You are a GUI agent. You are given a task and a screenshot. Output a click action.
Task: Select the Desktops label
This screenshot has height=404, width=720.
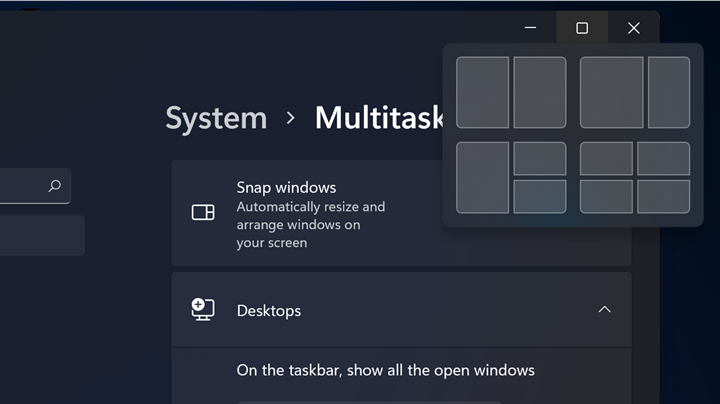[x=269, y=311]
